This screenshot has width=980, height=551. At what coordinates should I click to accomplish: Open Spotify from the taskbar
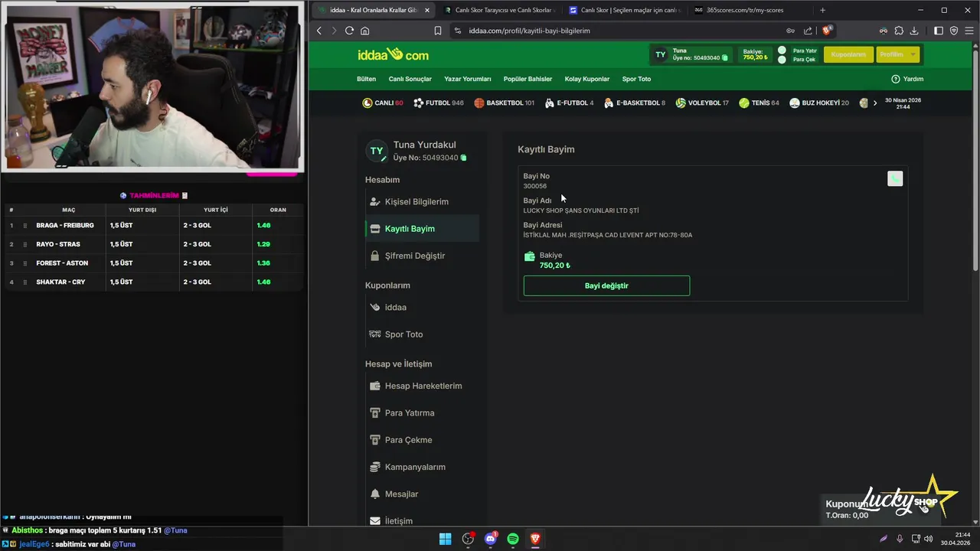pyautogui.click(x=513, y=539)
